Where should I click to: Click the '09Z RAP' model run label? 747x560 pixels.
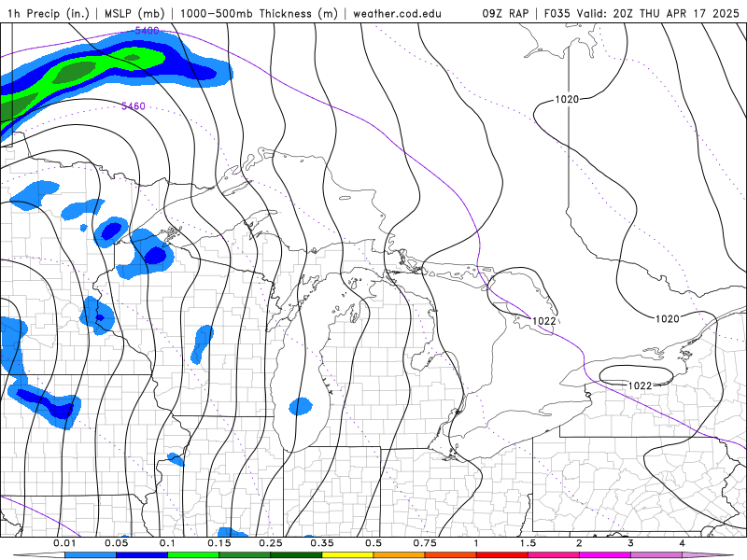coord(505,13)
